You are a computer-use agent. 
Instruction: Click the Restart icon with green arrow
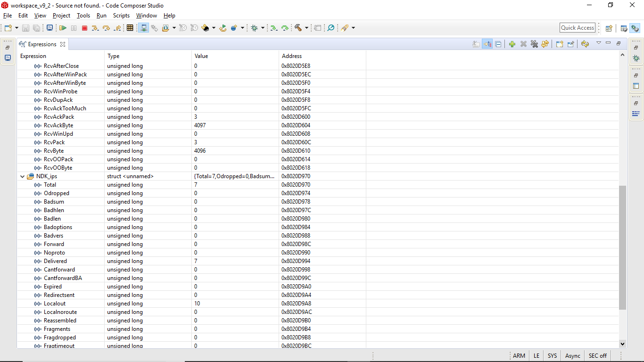223,28
